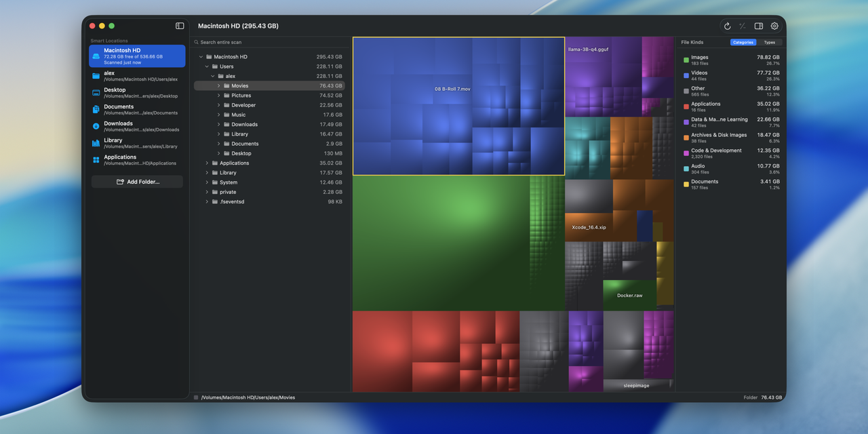This screenshot has width=868, height=434.
Task: Click folder icon of System row
Action: coord(215,182)
